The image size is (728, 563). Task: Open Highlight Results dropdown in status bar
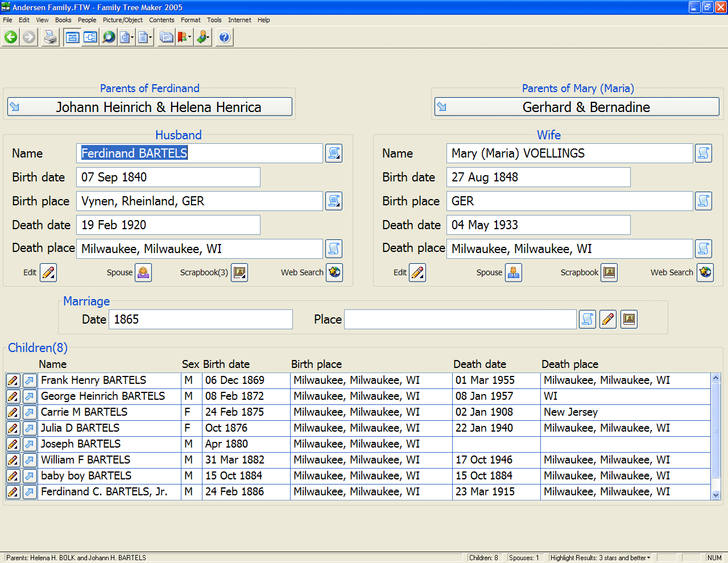click(601, 558)
